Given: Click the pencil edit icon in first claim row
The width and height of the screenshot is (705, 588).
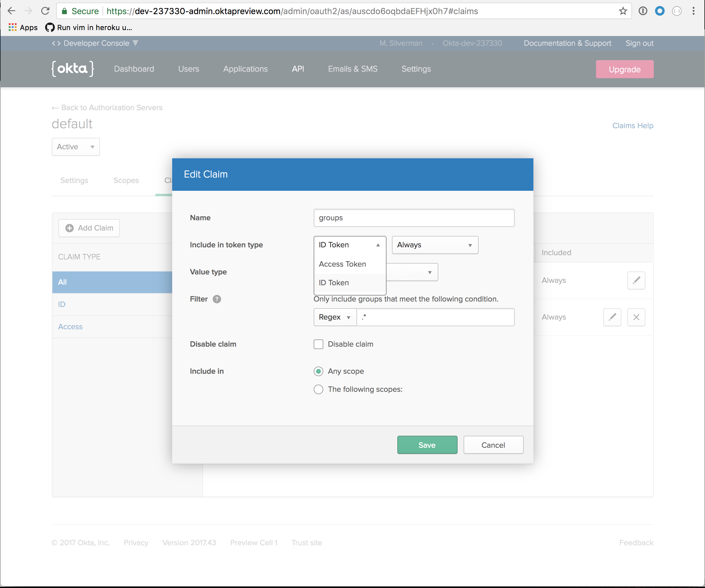Looking at the screenshot, I should pos(636,280).
